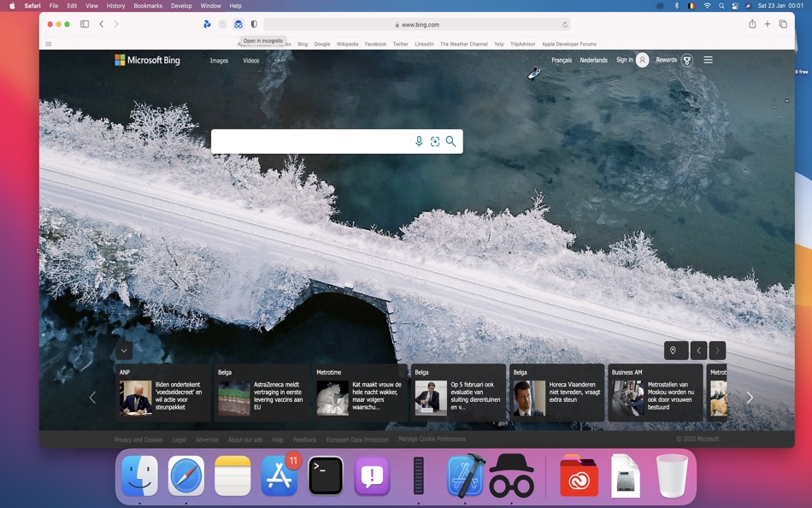Screen dimensions: 812x508
Task: Click the blue extension icon beside the sidebar controls
Action: (x=207, y=24)
